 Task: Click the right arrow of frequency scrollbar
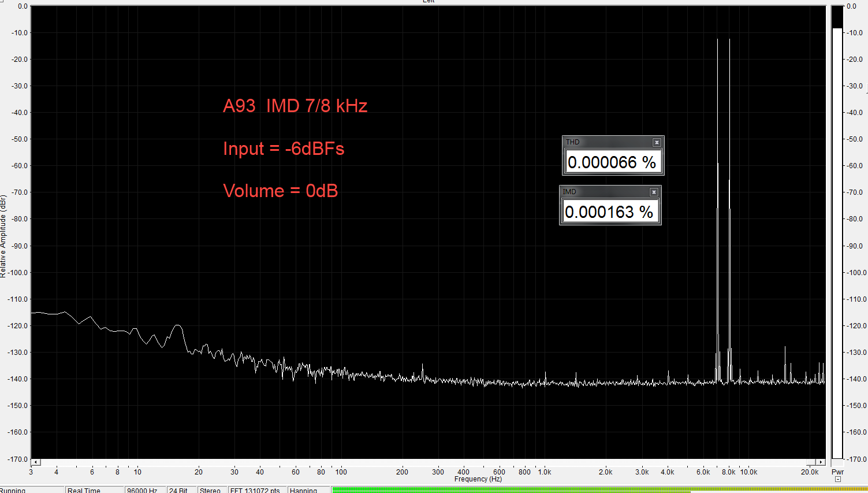(821, 462)
